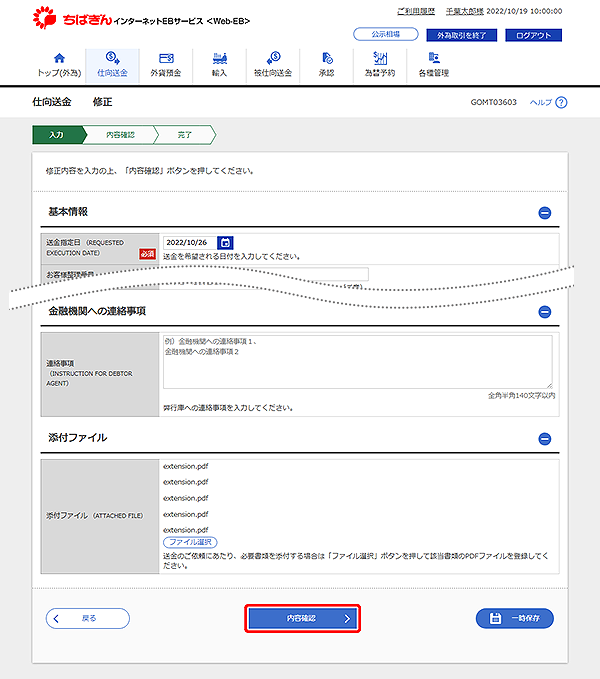The image size is (600, 679).
Task: Click the お客様整理番号 input field
Action: click(266, 274)
